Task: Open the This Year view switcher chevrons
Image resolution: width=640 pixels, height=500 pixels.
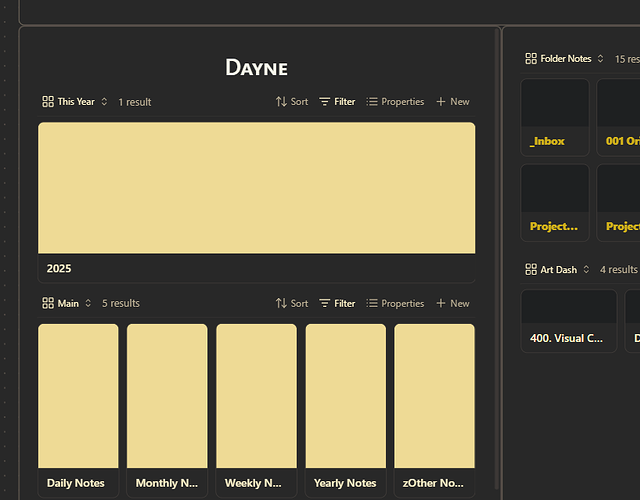Action: [104, 102]
